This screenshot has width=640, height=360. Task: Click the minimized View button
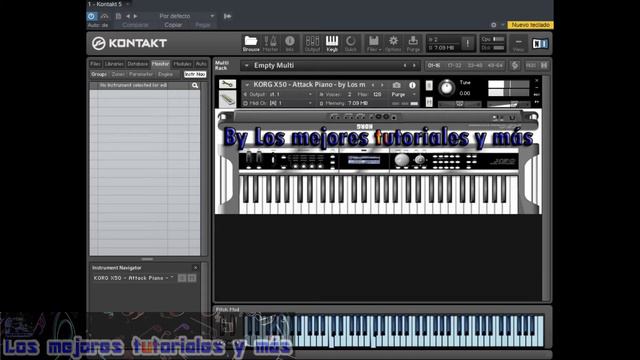pyautogui.click(x=518, y=44)
